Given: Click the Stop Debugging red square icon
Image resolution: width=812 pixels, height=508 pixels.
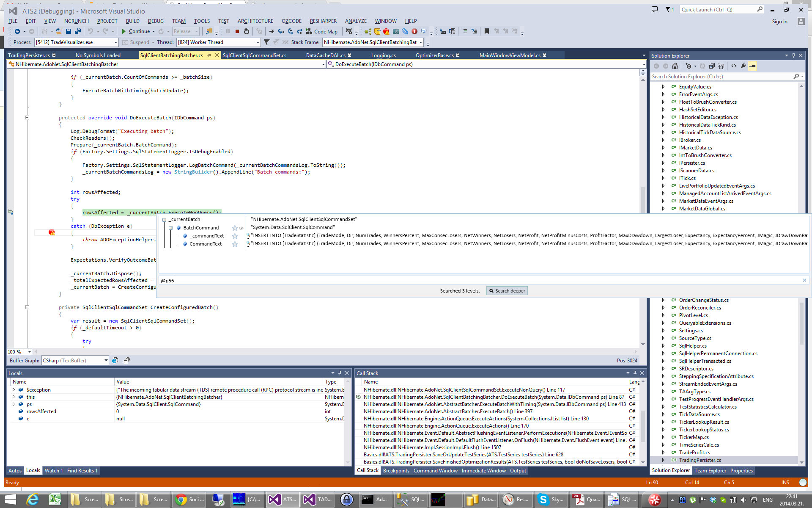Looking at the screenshot, I should tap(237, 31).
